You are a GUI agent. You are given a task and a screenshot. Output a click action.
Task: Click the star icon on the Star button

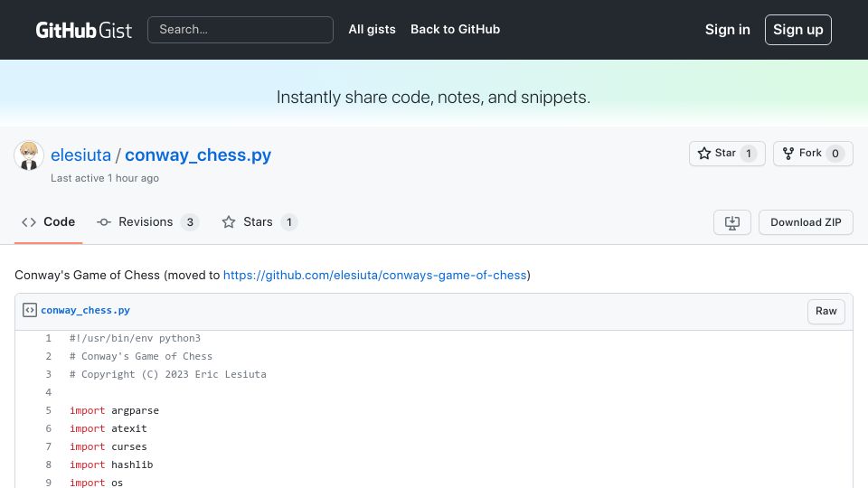click(x=704, y=154)
